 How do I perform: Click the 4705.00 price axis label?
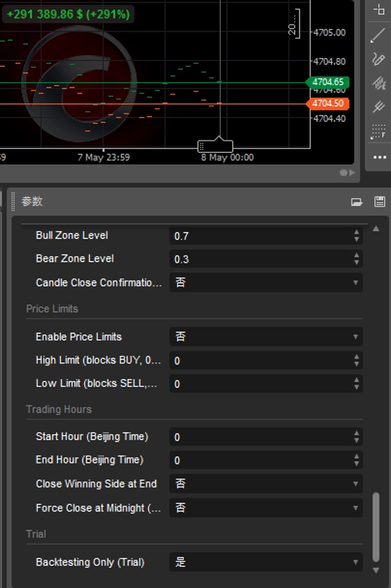pyautogui.click(x=330, y=33)
